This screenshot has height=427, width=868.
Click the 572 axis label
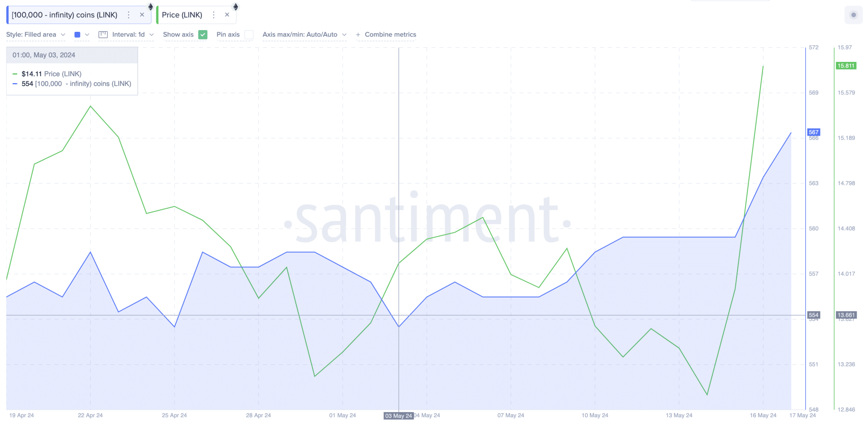pos(814,47)
